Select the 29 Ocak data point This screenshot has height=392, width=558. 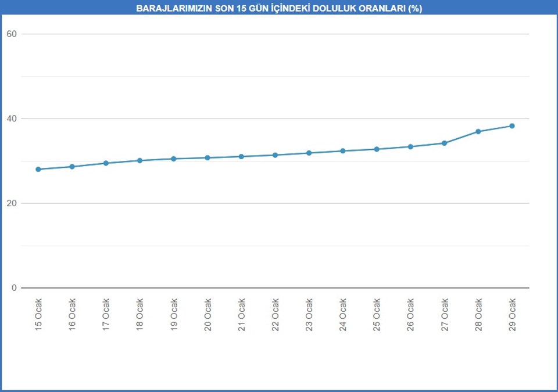(512, 126)
